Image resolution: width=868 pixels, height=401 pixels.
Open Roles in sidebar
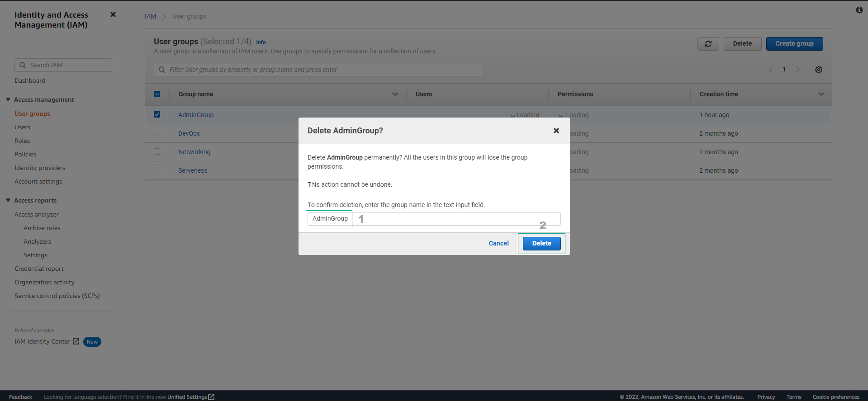pyautogui.click(x=22, y=141)
